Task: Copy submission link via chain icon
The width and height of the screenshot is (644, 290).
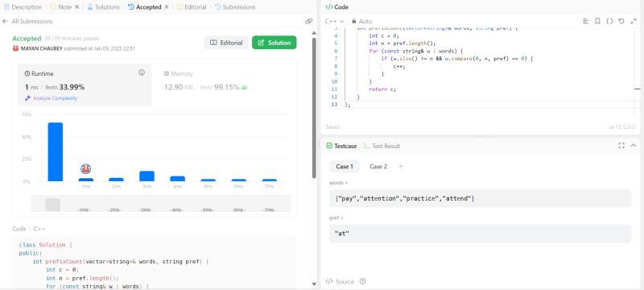Action: 309,22
